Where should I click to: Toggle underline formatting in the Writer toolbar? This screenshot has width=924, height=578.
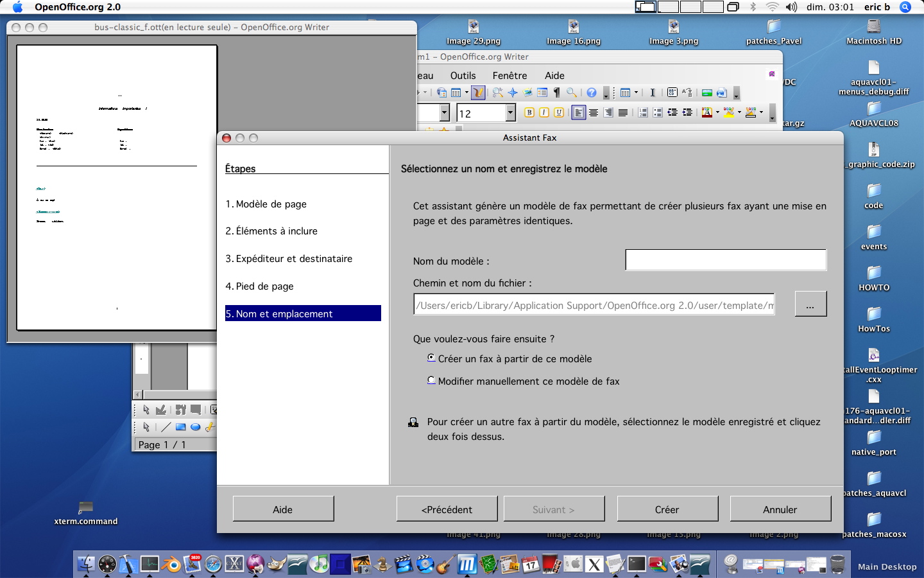click(x=559, y=113)
